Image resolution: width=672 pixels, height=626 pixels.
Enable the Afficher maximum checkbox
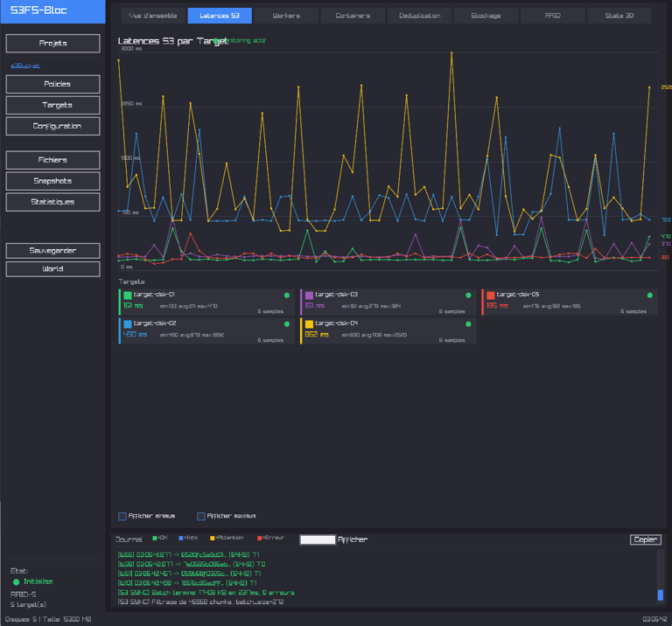click(201, 516)
